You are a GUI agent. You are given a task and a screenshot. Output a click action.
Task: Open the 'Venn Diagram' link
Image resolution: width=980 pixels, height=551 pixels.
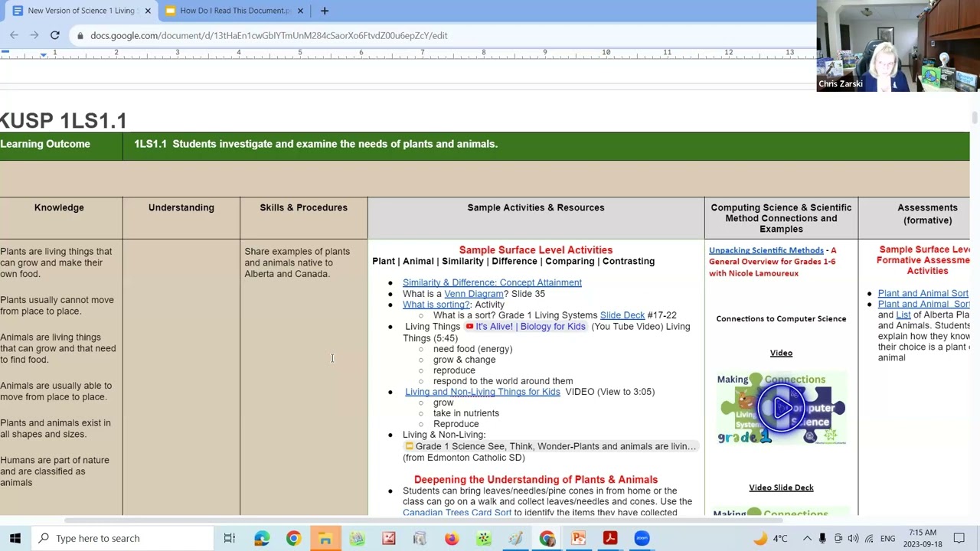coord(474,293)
